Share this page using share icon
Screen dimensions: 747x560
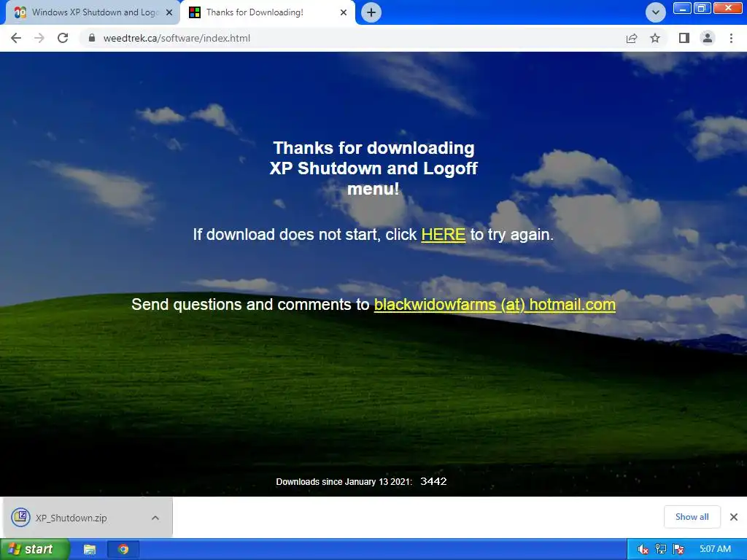[x=632, y=38]
